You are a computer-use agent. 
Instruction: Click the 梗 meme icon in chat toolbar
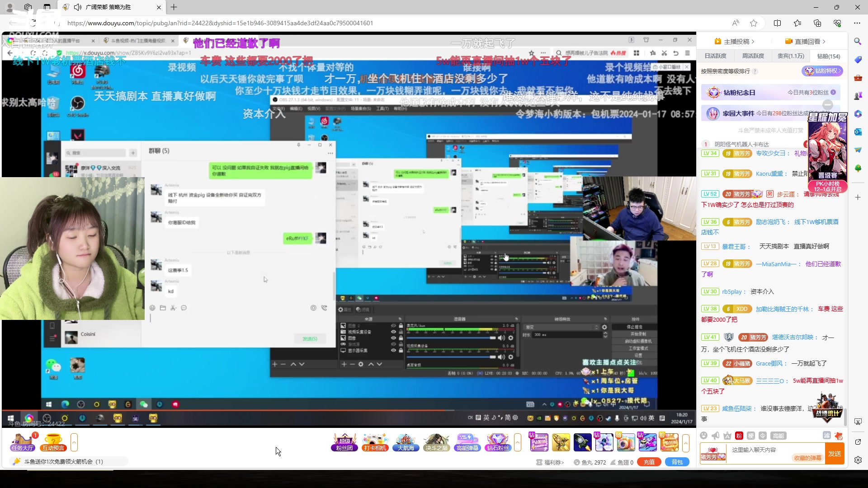coord(751,436)
